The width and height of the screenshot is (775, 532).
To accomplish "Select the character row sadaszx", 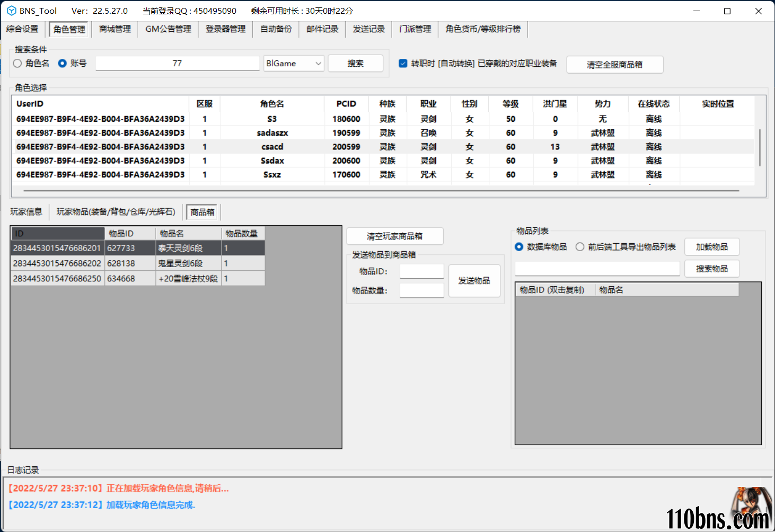I will point(383,133).
